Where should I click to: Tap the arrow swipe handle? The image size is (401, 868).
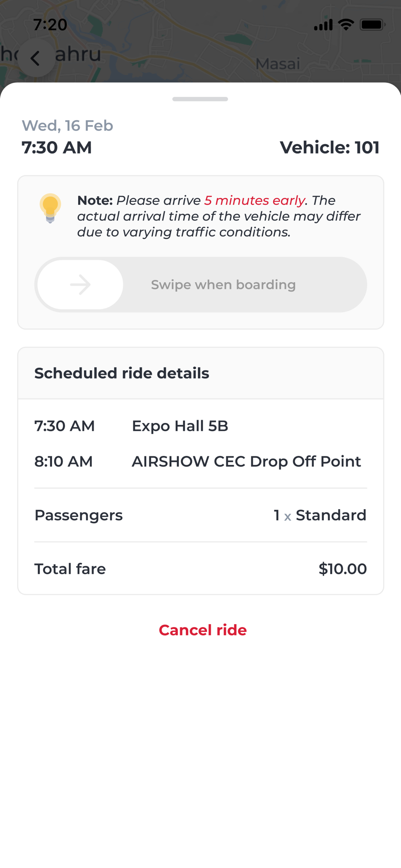(x=80, y=285)
